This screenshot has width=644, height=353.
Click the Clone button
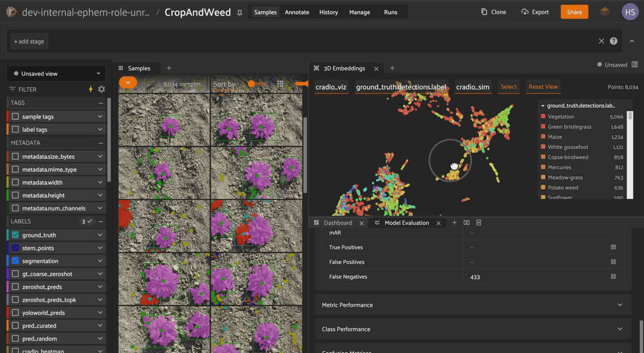pos(493,12)
